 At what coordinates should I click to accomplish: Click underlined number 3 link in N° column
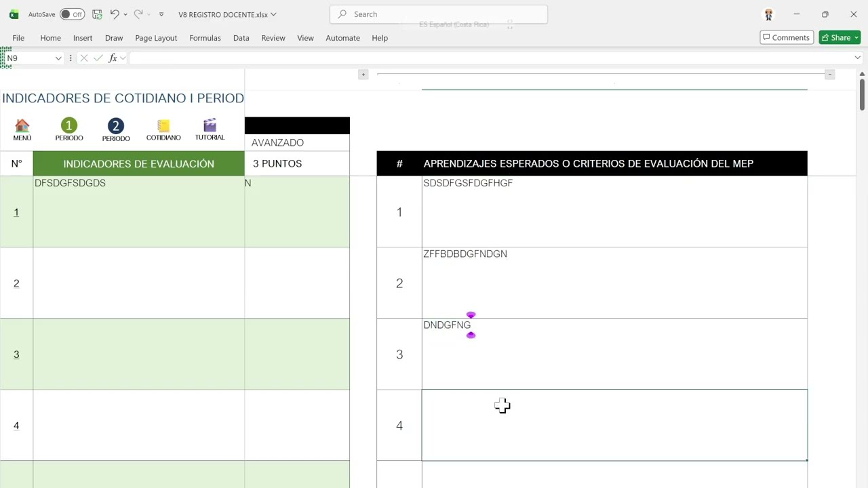coord(16,354)
